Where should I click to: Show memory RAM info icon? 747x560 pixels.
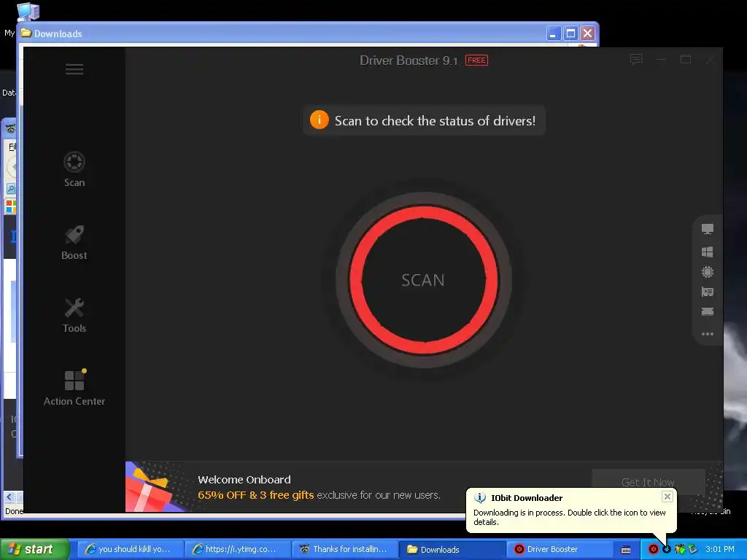[x=708, y=312]
